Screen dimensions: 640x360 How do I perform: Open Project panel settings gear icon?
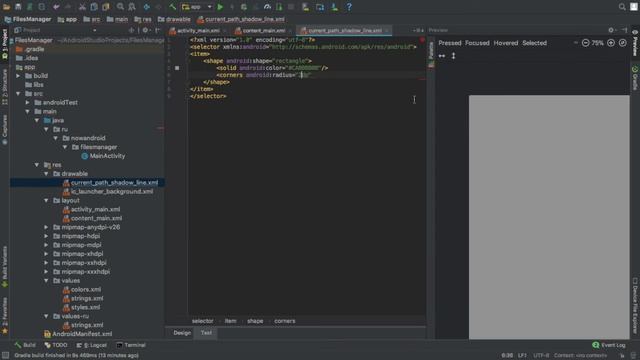[145, 30]
